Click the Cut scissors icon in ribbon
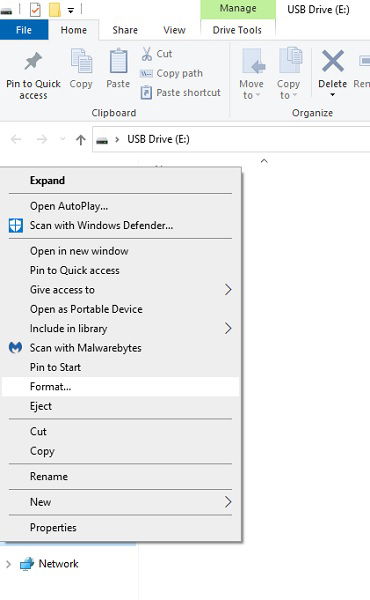 pyautogui.click(x=147, y=54)
